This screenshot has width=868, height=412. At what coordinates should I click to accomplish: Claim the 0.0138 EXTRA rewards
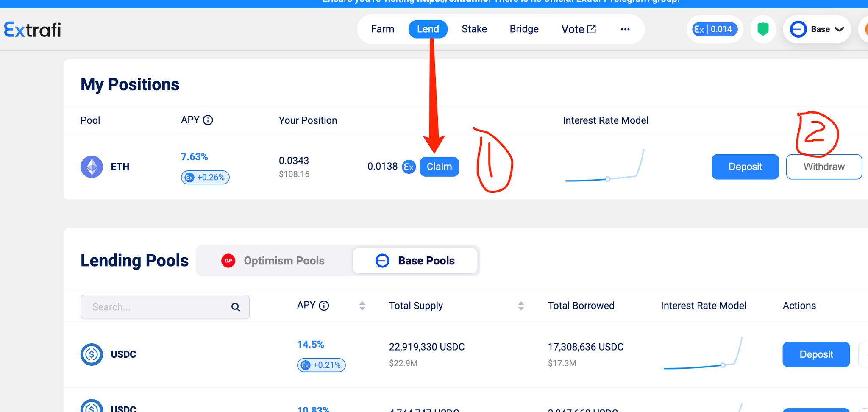[x=439, y=167]
